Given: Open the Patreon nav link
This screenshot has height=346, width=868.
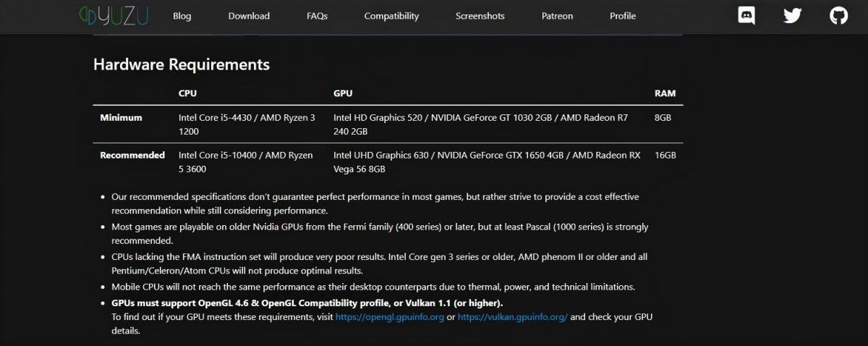Looking at the screenshot, I should [557, 16].
